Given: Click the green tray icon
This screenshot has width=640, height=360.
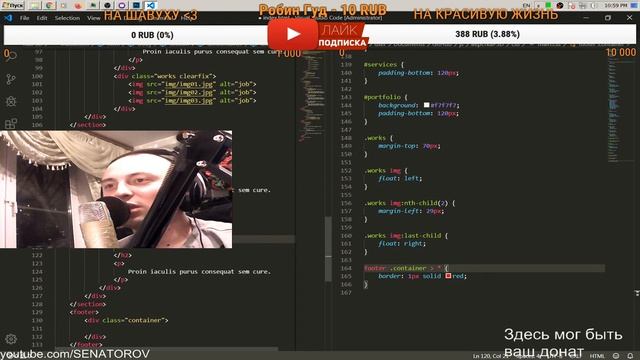Looking at the screenshot, I should point(549,5).
